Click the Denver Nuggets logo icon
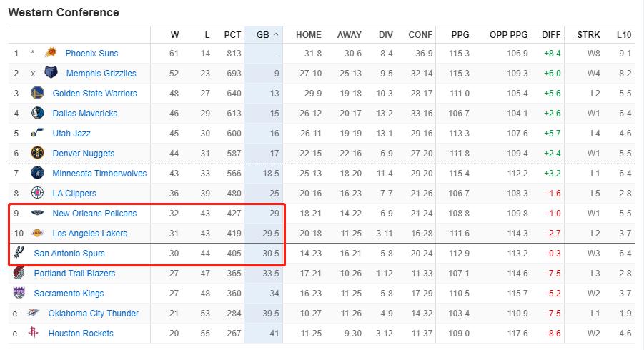The width and height of the screenshot is (644, 350). [x=37, y=153]
